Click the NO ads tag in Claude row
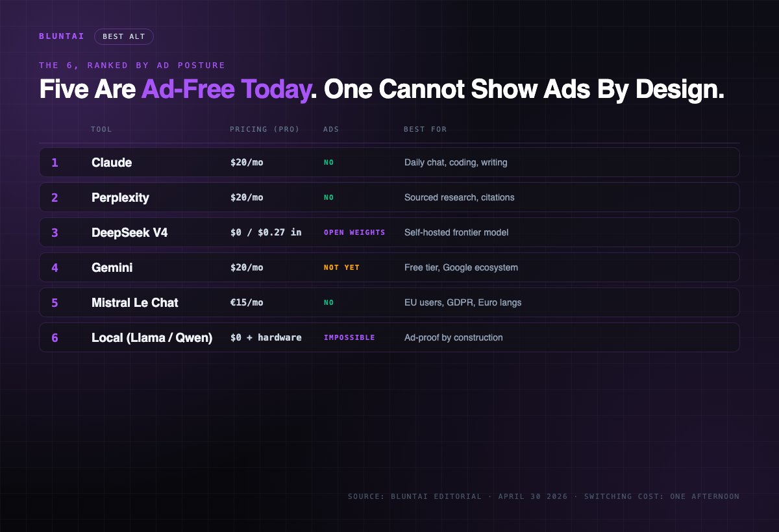Screen dimensions: 779x532 pyautogui.click(x=329, y=162)
